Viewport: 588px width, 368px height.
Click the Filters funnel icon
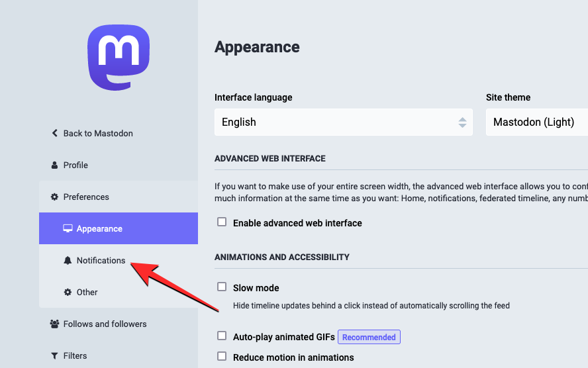coord(54,355)
